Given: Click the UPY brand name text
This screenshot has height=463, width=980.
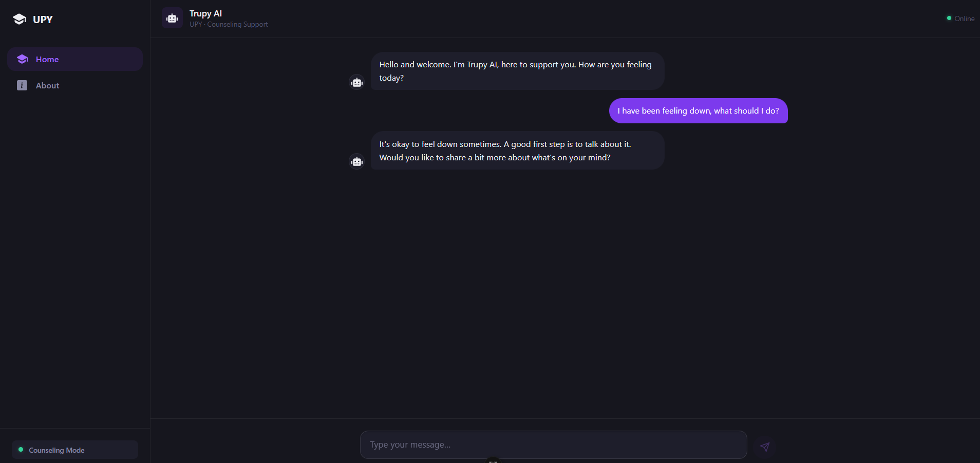Looking at the screenshot, I should coord(43,20).
